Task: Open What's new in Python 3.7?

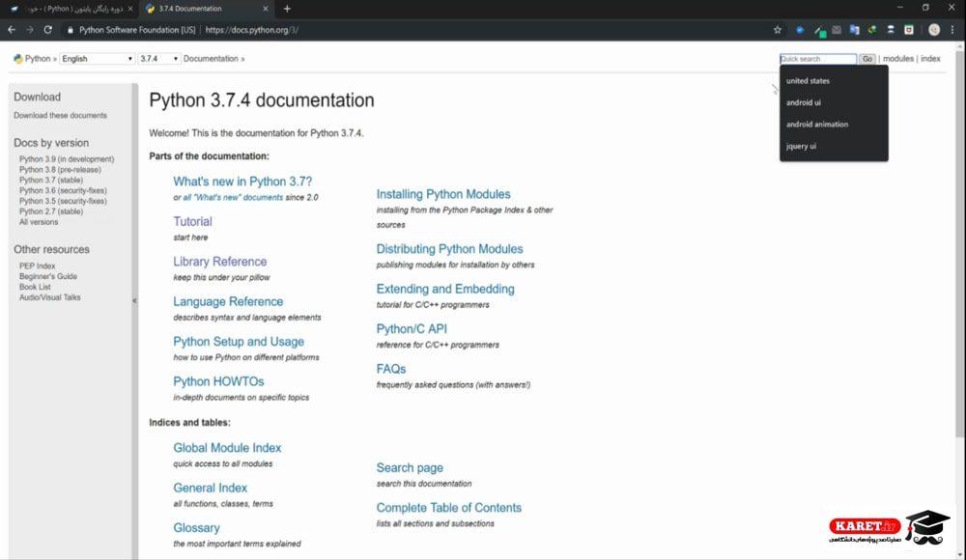Action: click(242, 182)
